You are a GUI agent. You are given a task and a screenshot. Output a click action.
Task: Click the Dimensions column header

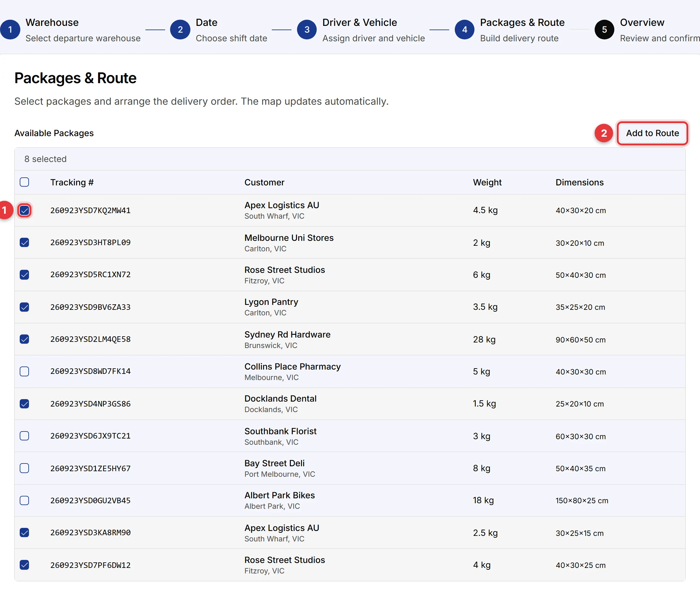[x=580, y=183]
